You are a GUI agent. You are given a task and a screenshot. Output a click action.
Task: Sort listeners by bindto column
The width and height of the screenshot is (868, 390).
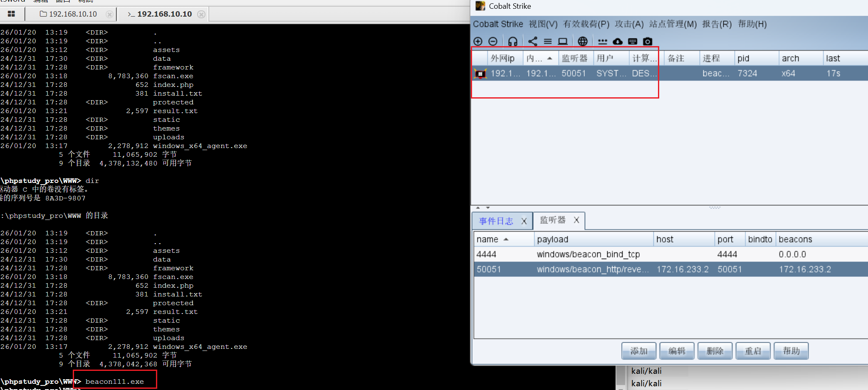tap(760, 239)
